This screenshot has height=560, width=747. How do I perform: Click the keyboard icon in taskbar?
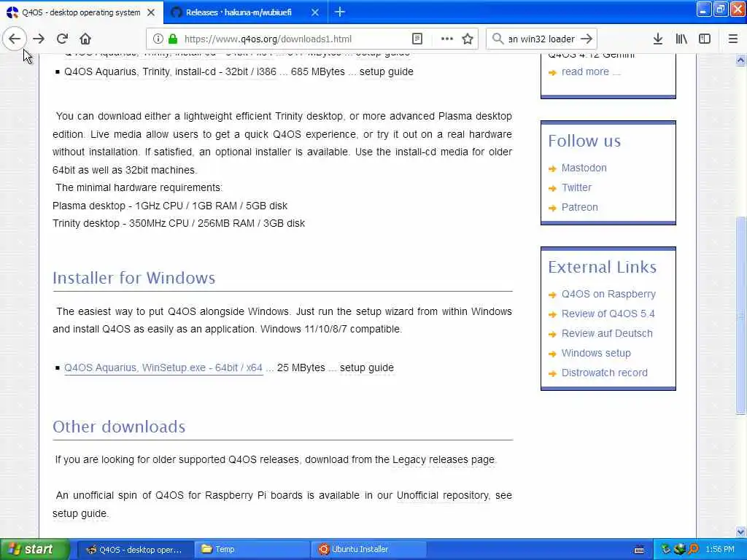pyautogui.click(x=639, y=550)
